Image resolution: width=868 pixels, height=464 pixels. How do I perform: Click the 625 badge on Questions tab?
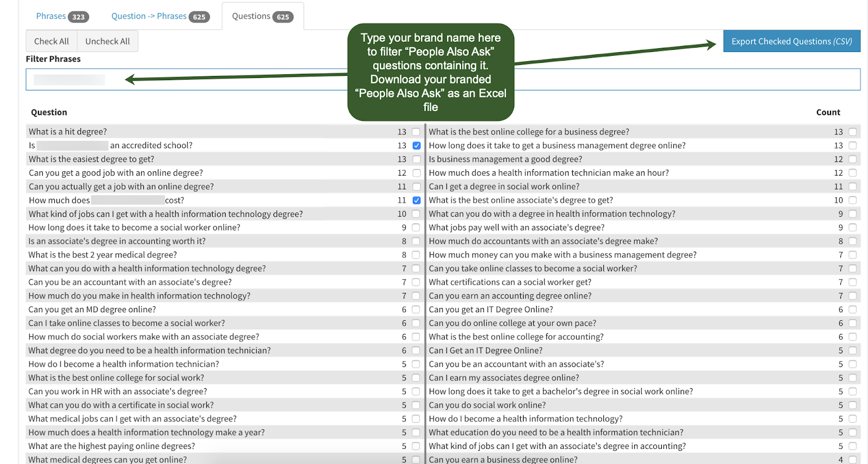(x=283, y=17)
